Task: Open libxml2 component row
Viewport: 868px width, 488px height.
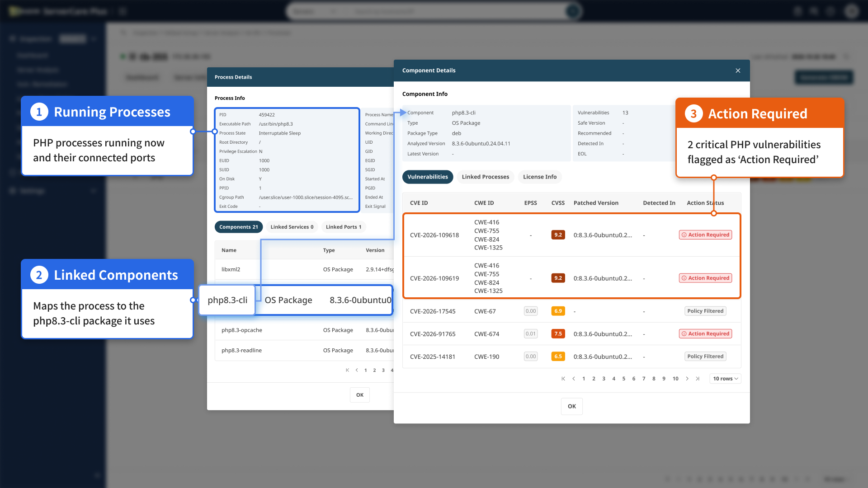Action: [x=304, y=269]
